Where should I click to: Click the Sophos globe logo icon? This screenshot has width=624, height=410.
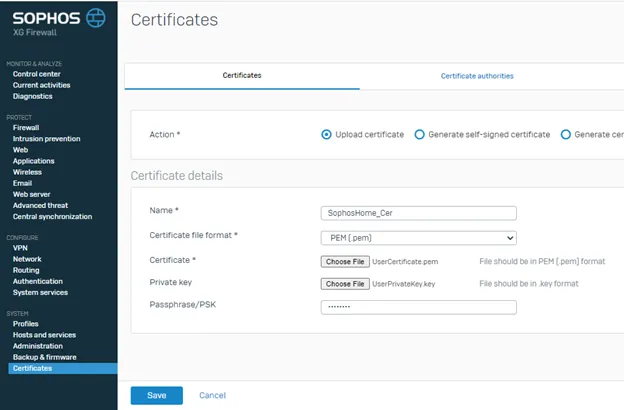(x=95, y=18)
